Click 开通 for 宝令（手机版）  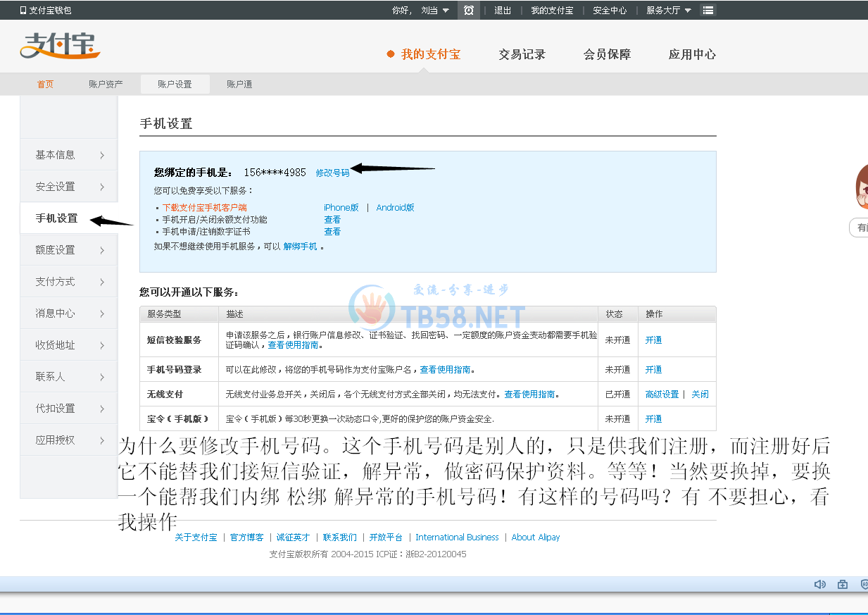point(653,418)
